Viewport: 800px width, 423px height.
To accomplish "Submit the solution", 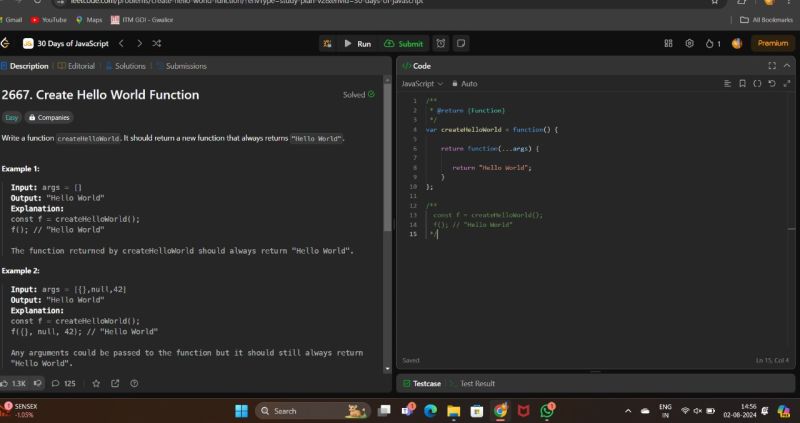I will click(x=404, y=44).
